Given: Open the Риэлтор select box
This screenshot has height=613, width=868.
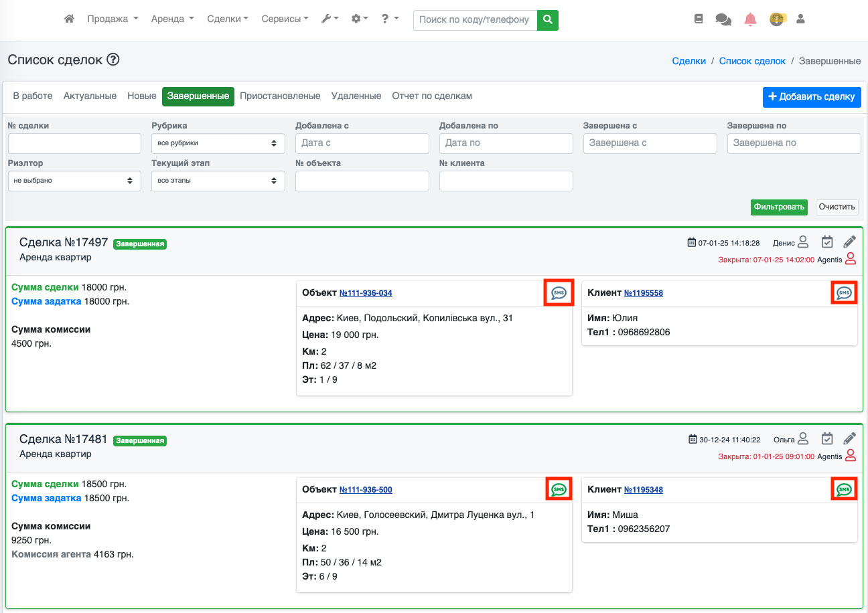Looking at the screenshot, I should (74, 181).
